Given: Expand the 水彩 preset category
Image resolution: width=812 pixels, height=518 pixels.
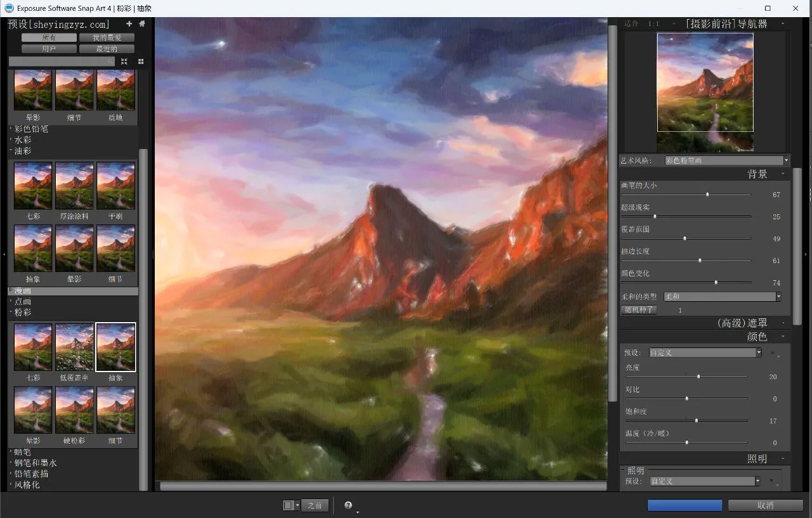Looking at the screenshot, I should click(x=23, y=140).
